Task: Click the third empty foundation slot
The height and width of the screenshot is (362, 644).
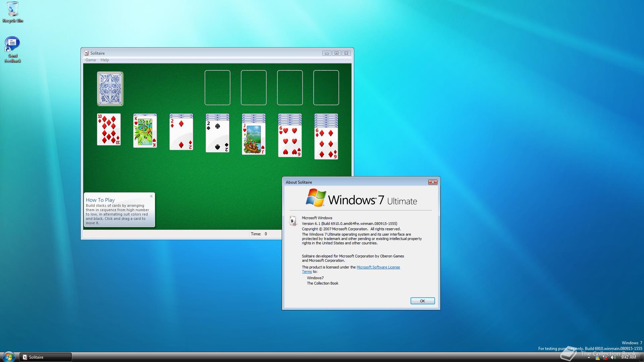Action: click(x=290, y=87)
